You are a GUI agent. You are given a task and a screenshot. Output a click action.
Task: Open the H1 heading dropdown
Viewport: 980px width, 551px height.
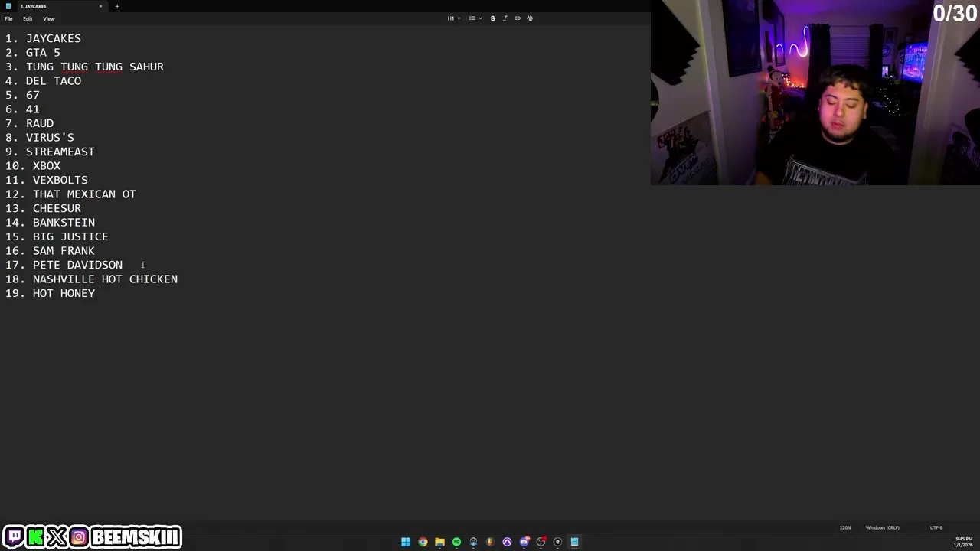pos(454,18)
